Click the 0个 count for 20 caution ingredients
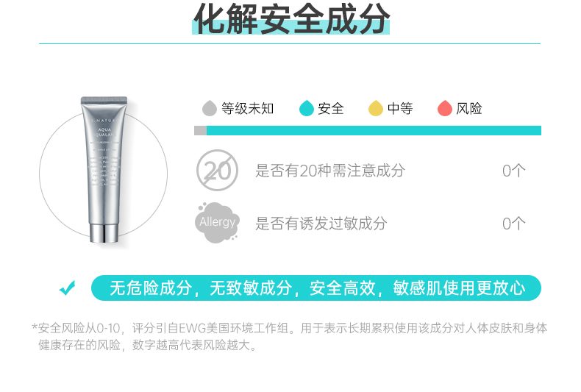581x392 pixels. pos(514,171)
